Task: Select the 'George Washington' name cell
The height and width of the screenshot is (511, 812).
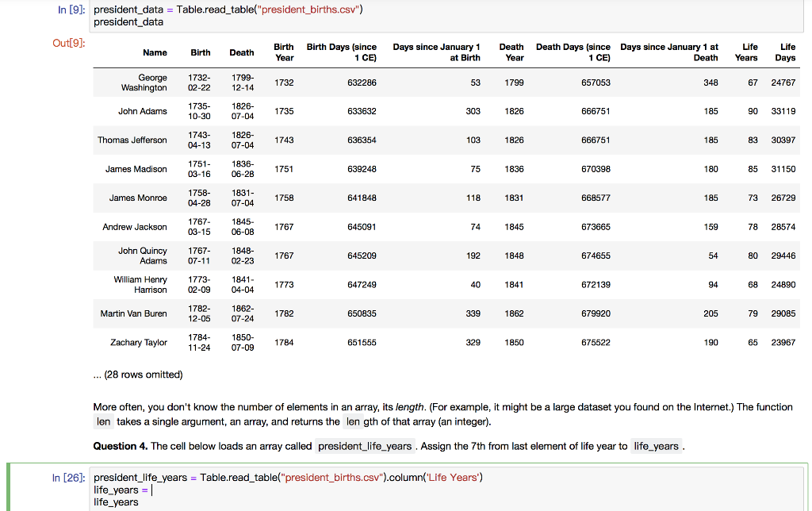Action: (x=144, y=83)
